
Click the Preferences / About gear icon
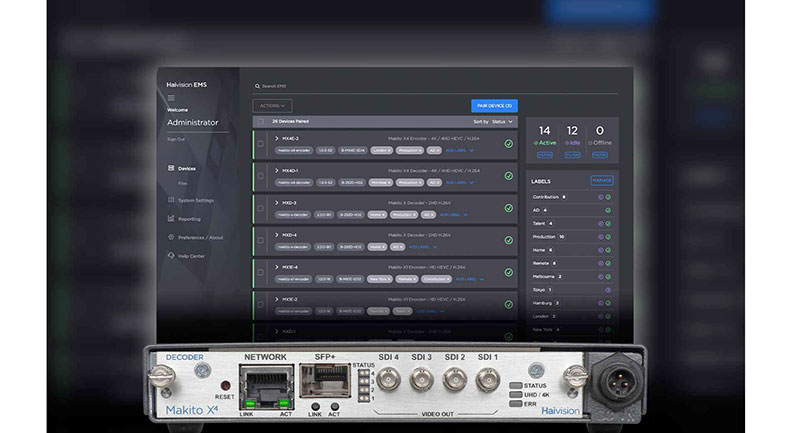[171, 237]
